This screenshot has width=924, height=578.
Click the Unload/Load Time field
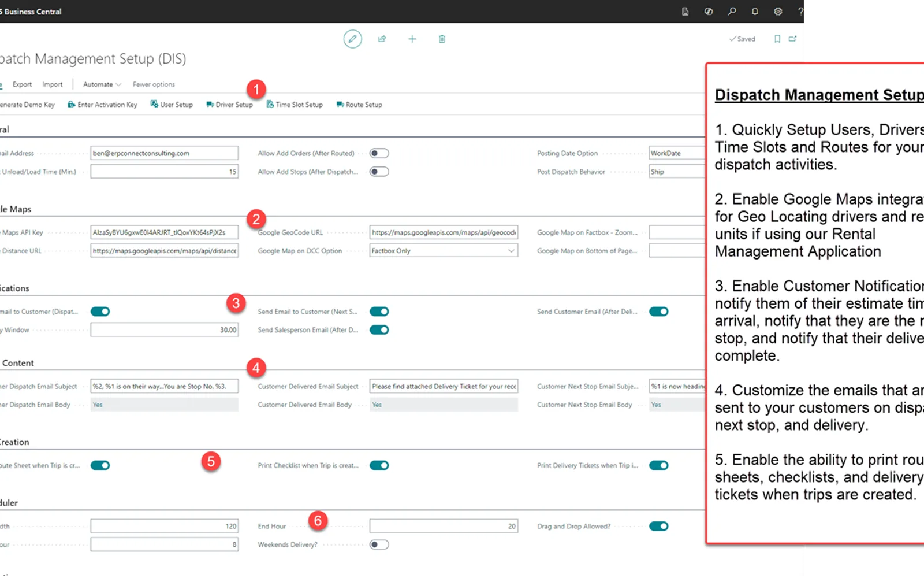pos(165,172)
